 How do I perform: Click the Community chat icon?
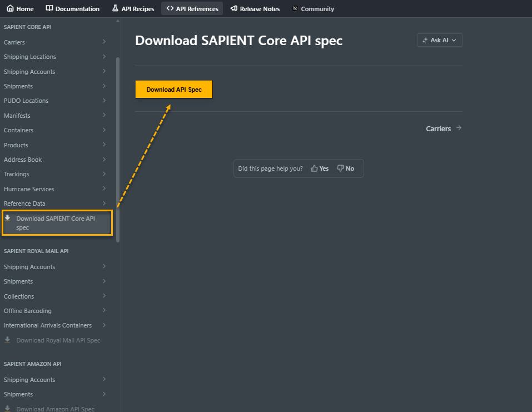[x=295, y=8]
